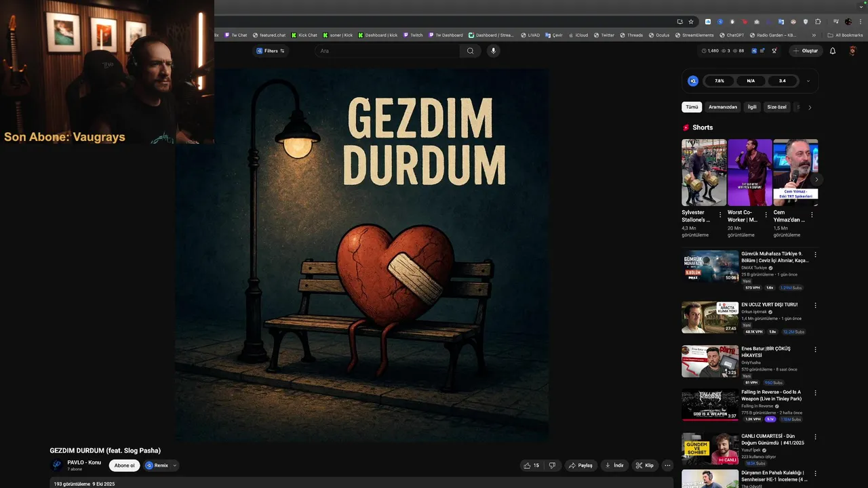The width and height of the screenshot is (868, 488).
Task: Click the GEZDIM DURDUM video title text
Action: tap(105, 451)
